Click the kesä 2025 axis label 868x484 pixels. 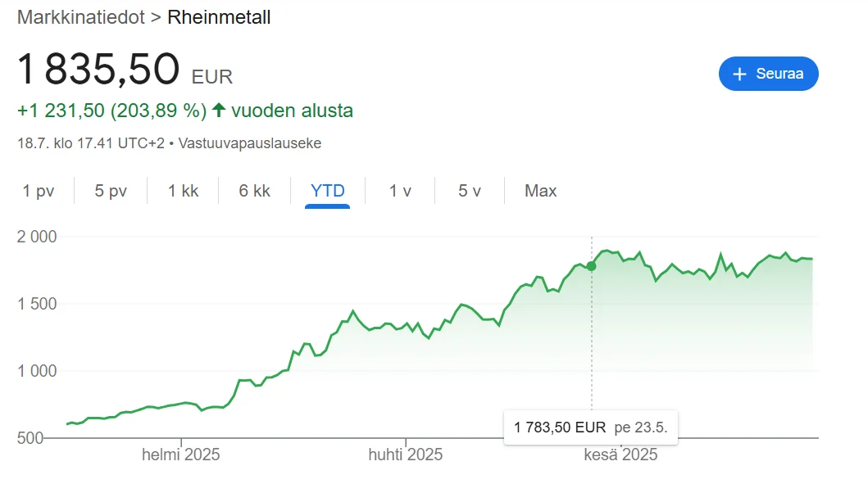(x=622, y=454)
